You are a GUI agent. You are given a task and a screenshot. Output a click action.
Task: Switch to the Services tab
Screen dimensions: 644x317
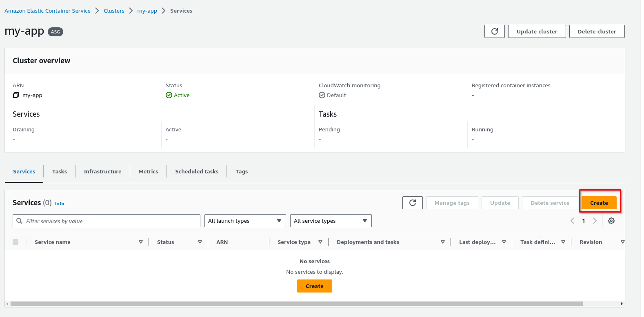pos(24,171)
